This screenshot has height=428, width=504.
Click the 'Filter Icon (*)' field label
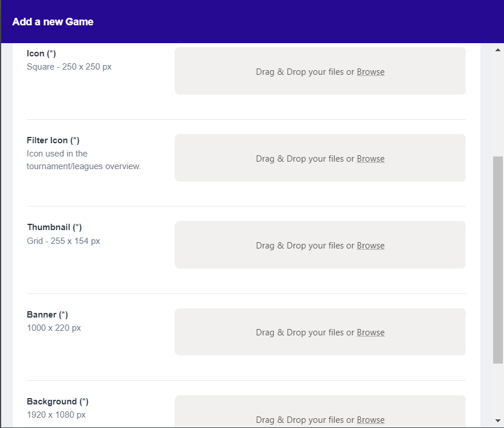(53, 140)
